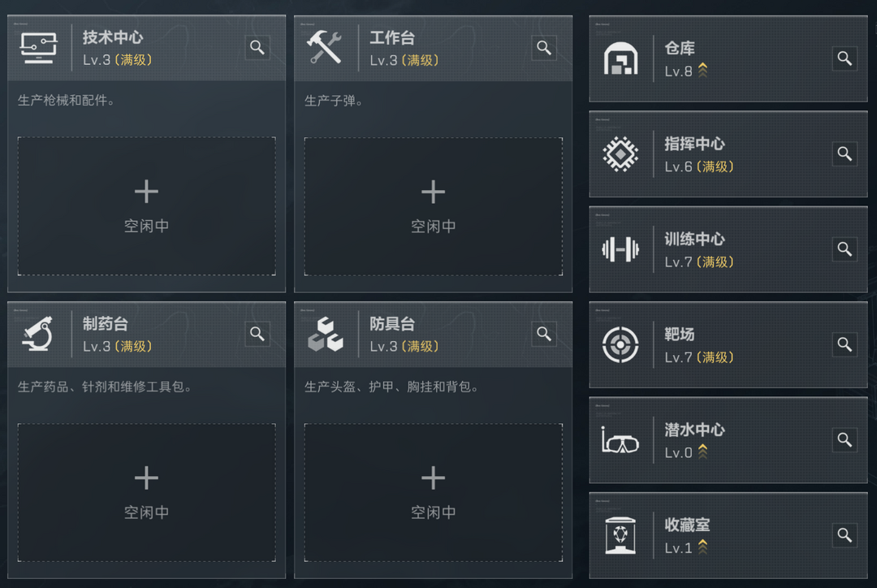877x588 pixels.
Task: Open the 收藏室 magnifier inspect icon
Action: pos(844,535)
